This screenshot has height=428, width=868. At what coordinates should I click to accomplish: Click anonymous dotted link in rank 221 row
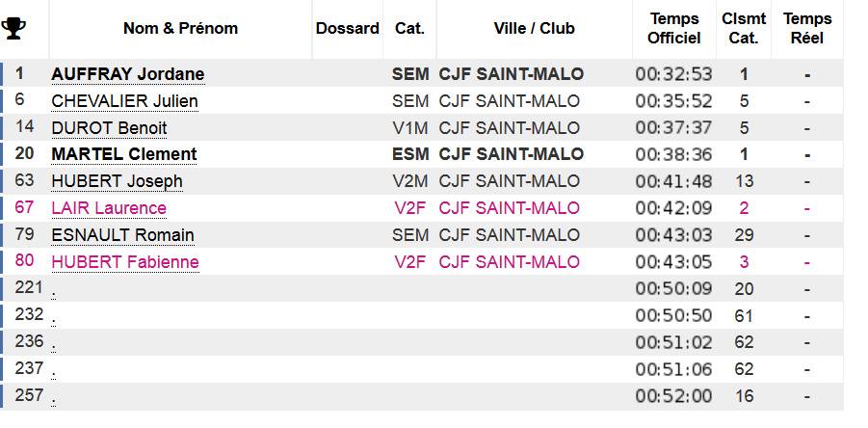[54, 292]
